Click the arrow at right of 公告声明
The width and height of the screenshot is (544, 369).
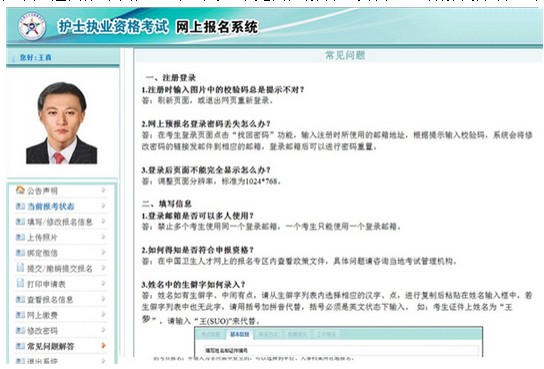[x=103, y=190]
